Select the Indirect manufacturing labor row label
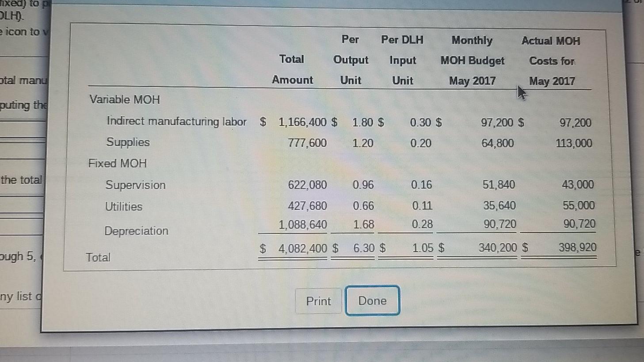644x362 pixels. [176, 122]
